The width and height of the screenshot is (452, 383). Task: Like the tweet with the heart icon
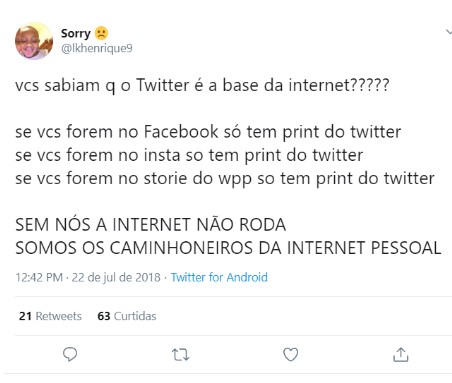291,355
